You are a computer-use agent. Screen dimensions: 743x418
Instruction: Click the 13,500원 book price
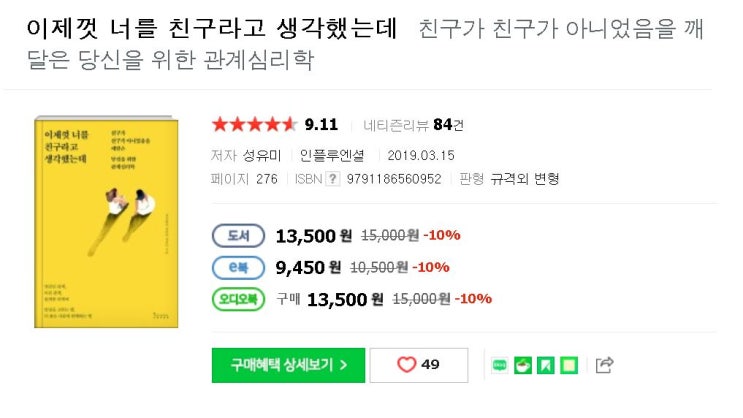click(x=313, y=236)
